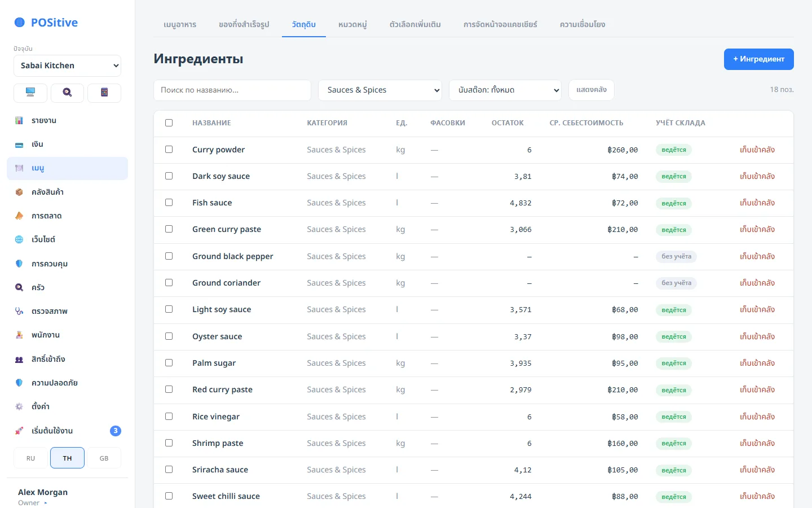812x508 pixels.
Task: Click the magnifier icon button under Sabai Kitchen
Action: (x=67, y=93)
